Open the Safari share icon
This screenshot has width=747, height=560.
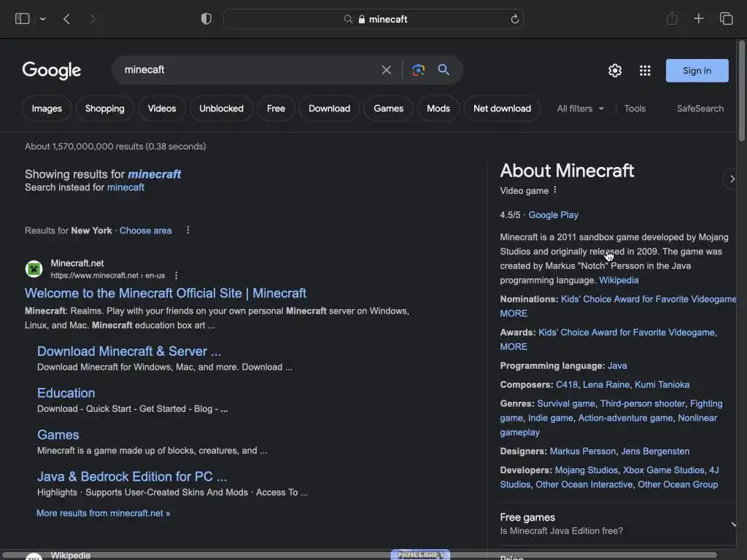672,18
